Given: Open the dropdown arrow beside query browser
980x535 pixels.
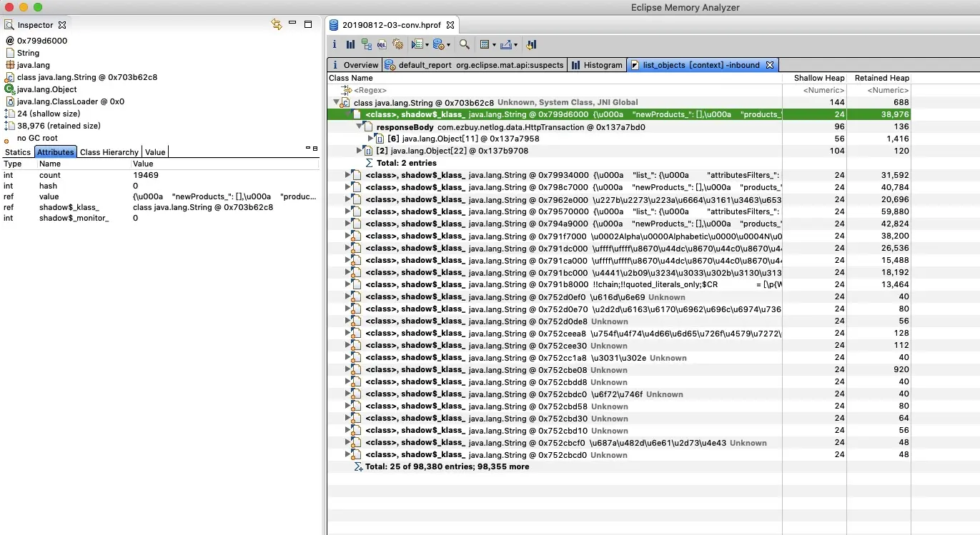Looking at the screenshot, I should coord(448,45).
